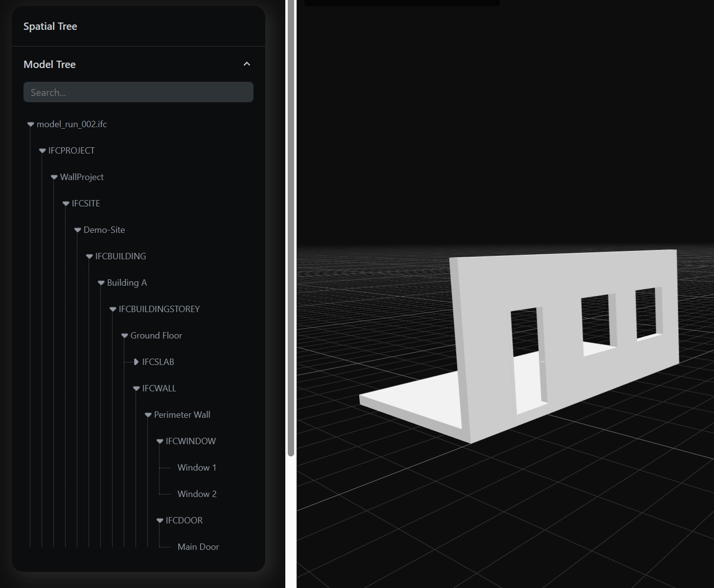Click the door opening in 3D wall
714x588 pixels.
tap(527, 362)
